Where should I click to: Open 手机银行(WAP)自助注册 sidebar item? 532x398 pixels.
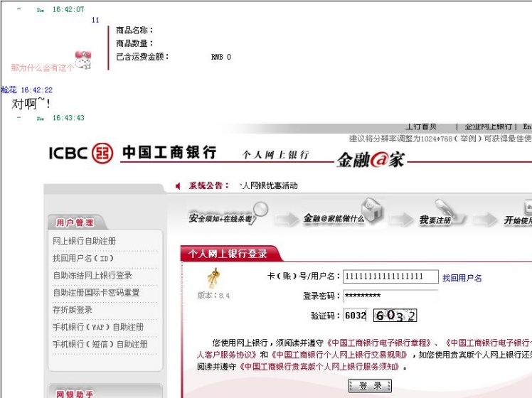point(97,327)
